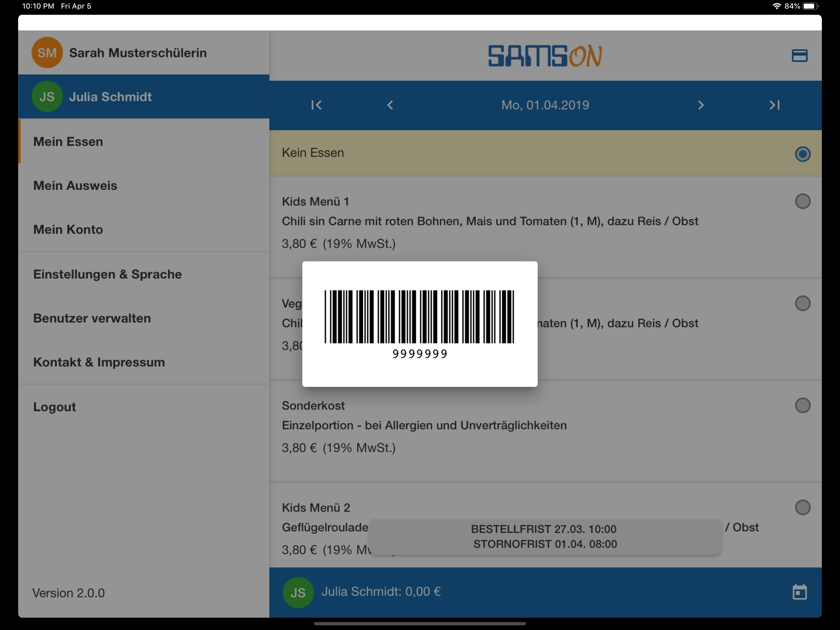Go to previous day arrow
840x630 pixels.
click(x=390, y=105)
